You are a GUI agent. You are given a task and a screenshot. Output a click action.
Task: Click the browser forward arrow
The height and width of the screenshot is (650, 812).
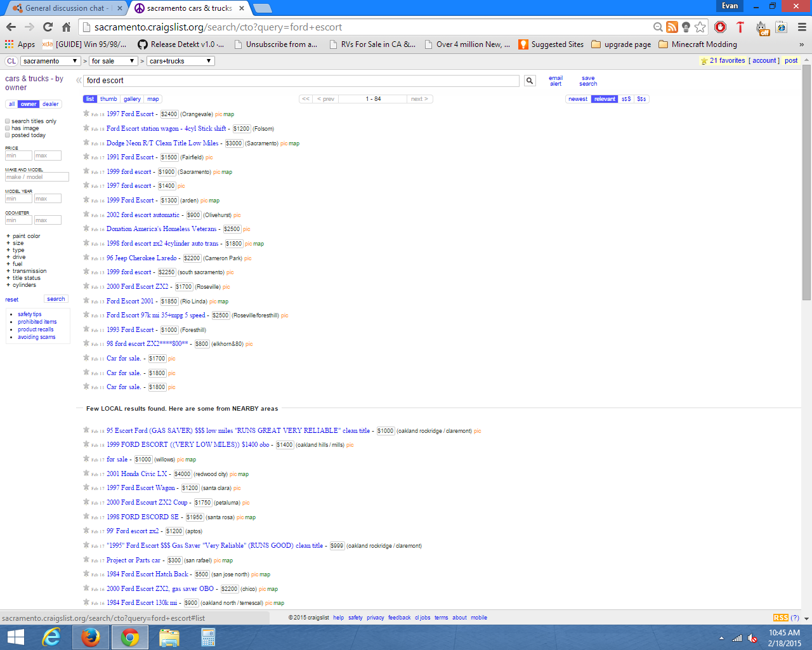[29, 27]
